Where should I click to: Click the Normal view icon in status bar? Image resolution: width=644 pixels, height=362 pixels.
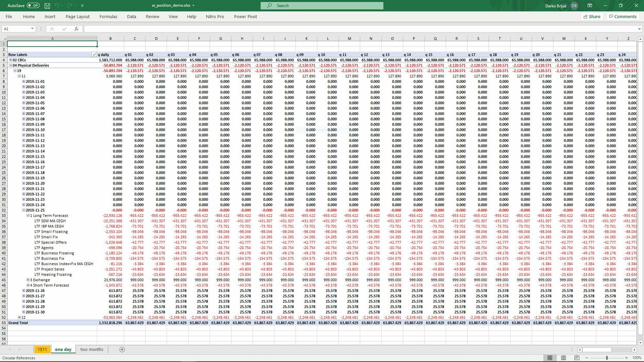550,358
